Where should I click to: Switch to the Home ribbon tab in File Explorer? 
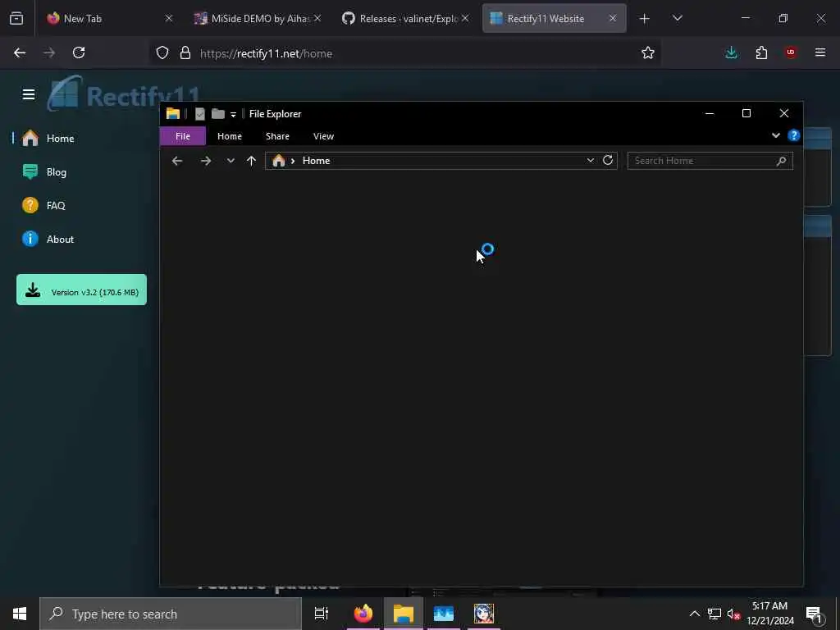[x=230, y=136]
